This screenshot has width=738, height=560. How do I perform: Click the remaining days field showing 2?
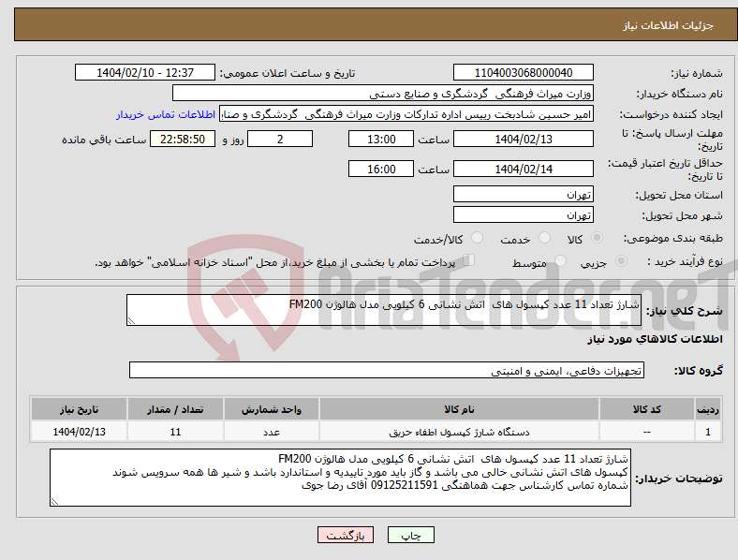point(280,140)
